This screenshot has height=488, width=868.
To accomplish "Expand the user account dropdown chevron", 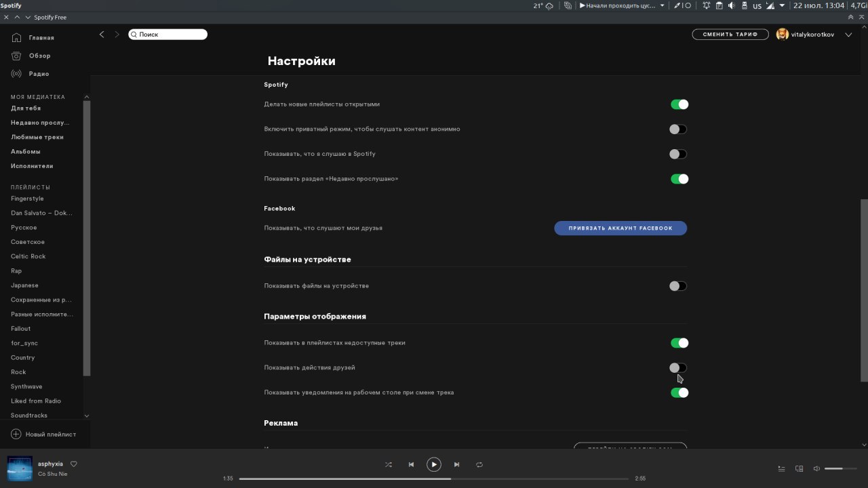I will click(848, 35).
